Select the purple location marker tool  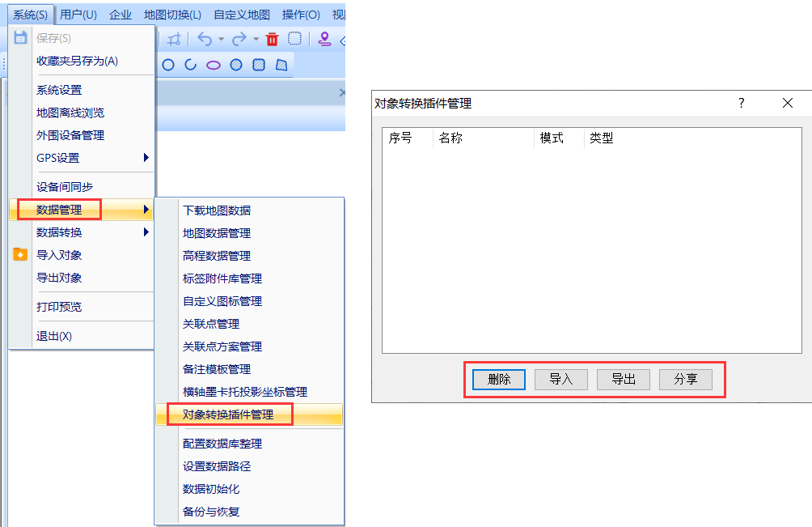coord(324,39)
